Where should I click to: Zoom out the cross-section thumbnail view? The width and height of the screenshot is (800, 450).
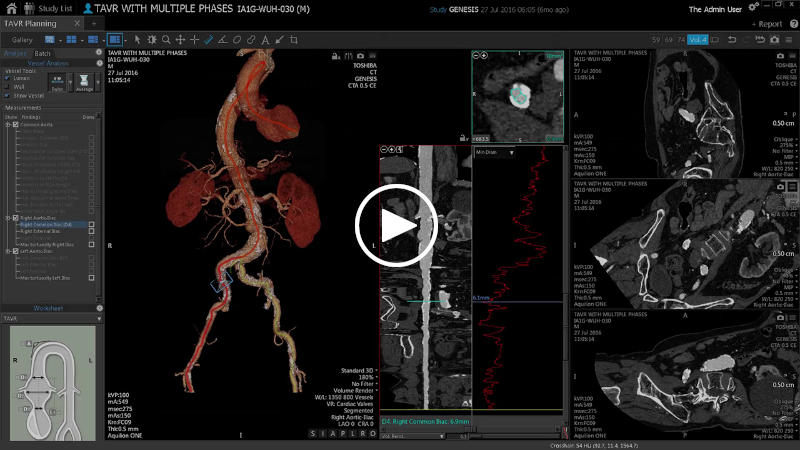tap(477, 55)
